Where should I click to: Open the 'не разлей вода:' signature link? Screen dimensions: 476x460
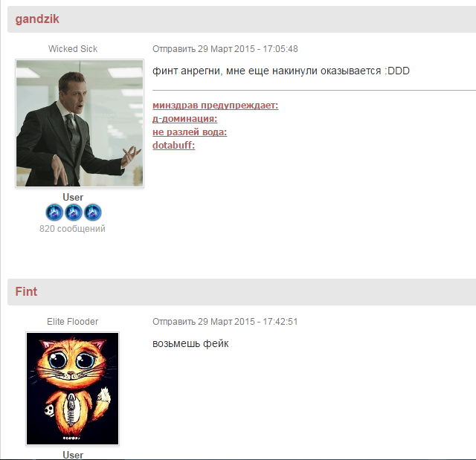pos(190,132)
